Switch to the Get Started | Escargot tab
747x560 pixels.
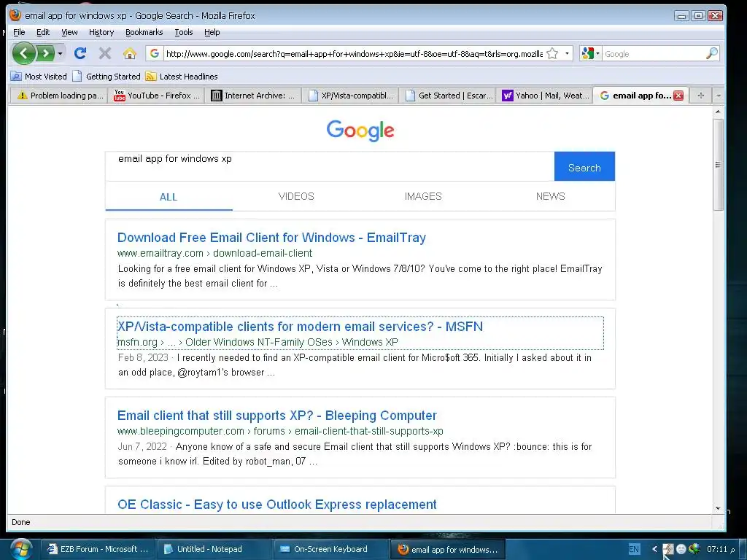(x=448, y=96)
